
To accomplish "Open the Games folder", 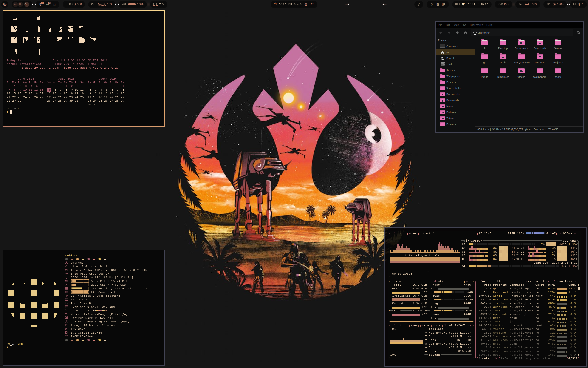I will pyautogui.click(x=558, y=44).
